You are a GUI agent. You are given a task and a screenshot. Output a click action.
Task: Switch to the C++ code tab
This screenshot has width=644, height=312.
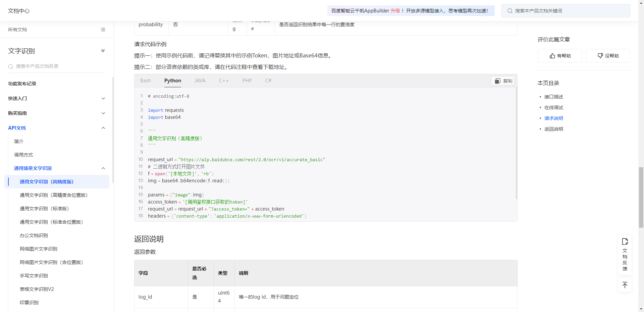click(x=224, y=81)
